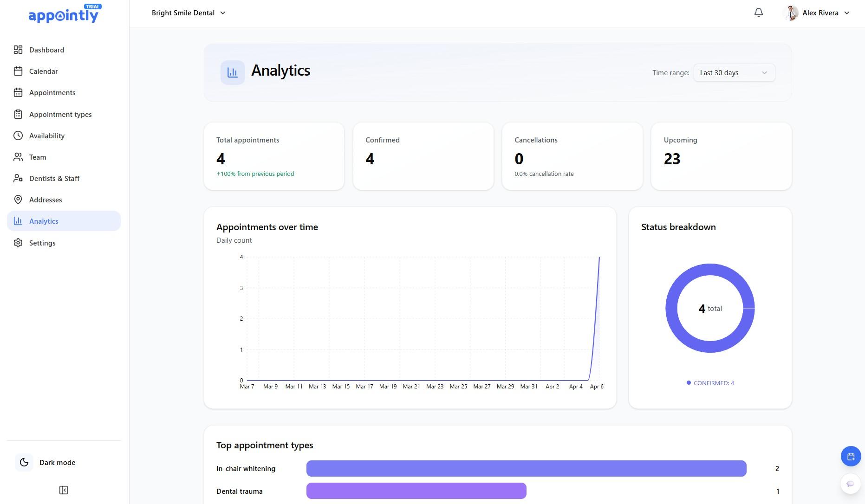Collapse the sidebar with the toggle button
Image resolution: width=865 pixels, height=504 pixels.
point(64,490)
